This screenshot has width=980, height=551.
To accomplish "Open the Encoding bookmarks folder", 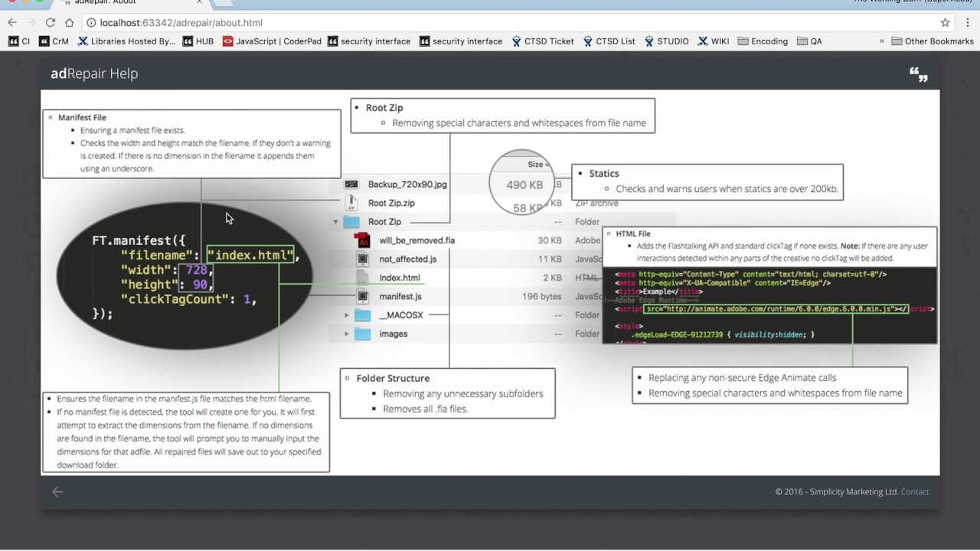I will click(x=763, y=41).
